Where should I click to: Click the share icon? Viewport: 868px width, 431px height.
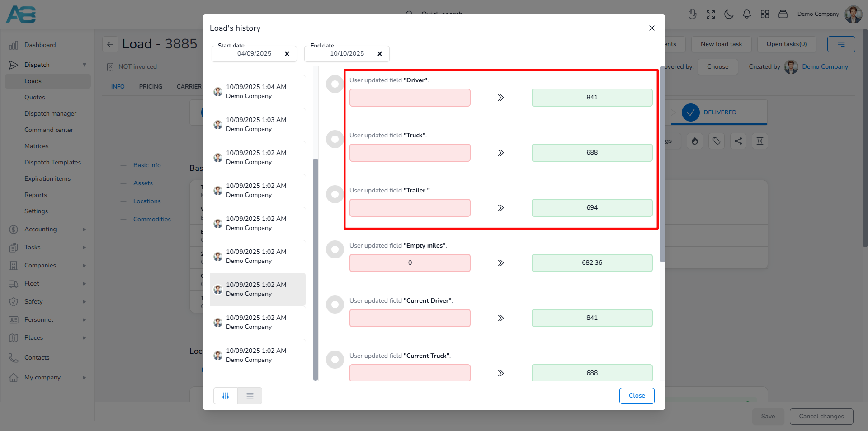tap(738, 141)
